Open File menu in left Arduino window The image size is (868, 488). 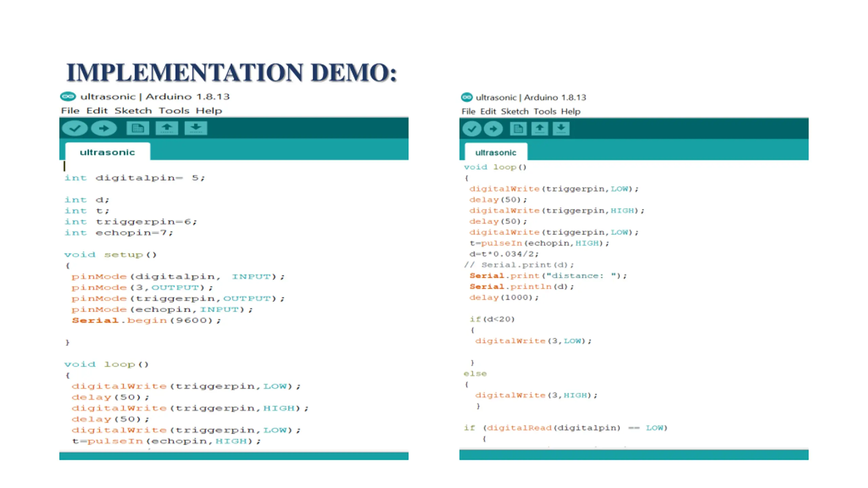(70, 111)
